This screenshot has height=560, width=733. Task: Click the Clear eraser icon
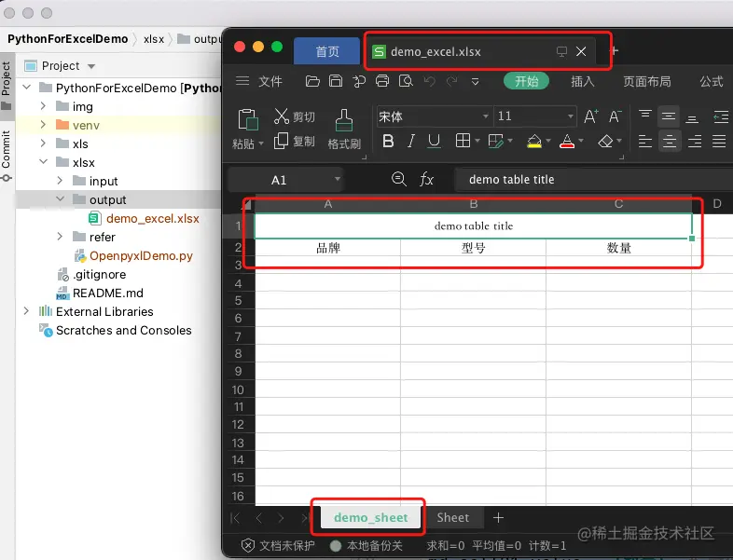605,141
